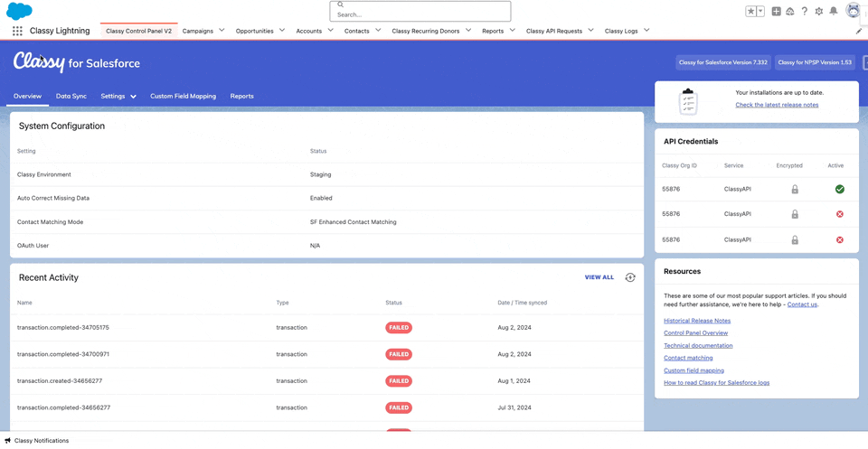Expand the Classy Logs dropdown

(x=646, y=31)
